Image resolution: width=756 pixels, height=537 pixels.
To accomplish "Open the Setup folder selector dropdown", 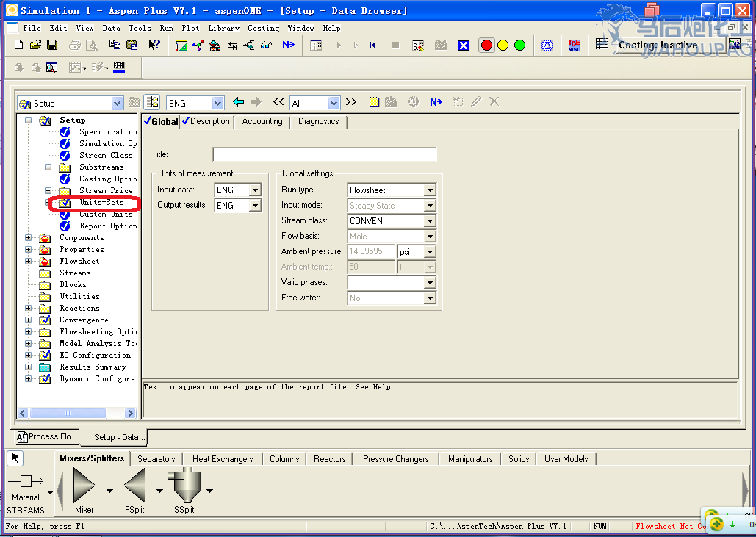I will coord(117,103).
